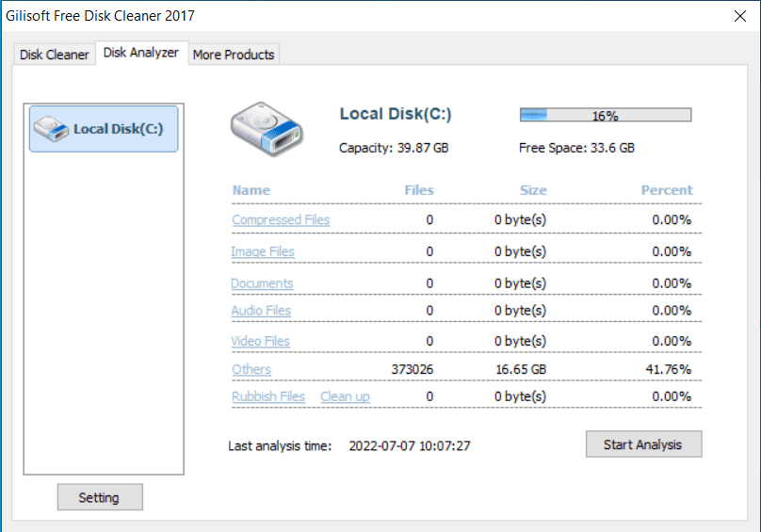Image resolution: width=761 pixels, height=532 pixels.
Task: Click the Percent column header
Action: pyautogui.click(x=667, y=190)
